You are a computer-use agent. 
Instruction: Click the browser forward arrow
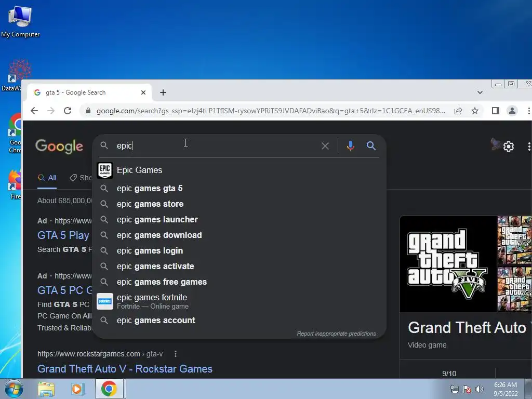pos(51,111)
